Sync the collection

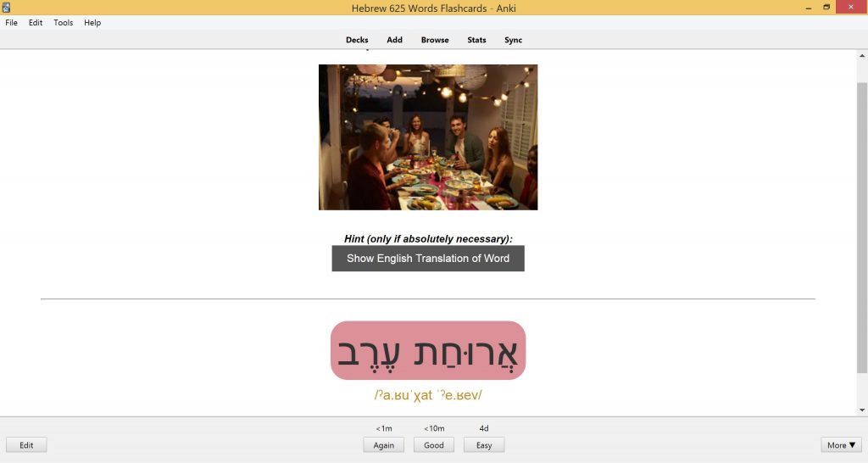513,40
